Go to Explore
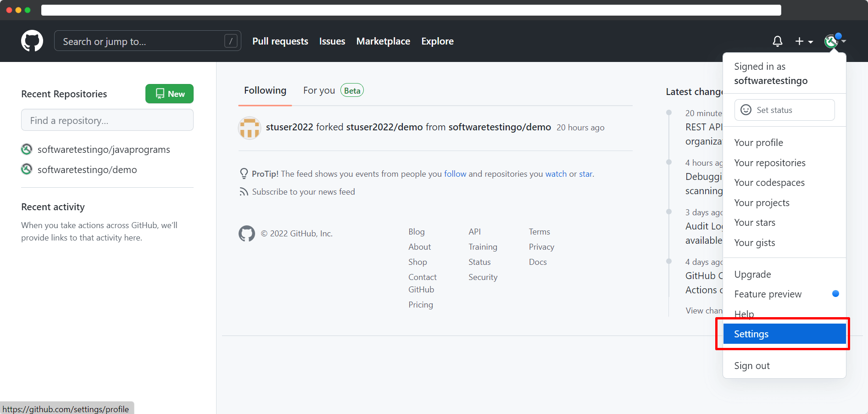Image resolution: width=868 pixels, height=414 pixels. [x=438, y=41]
